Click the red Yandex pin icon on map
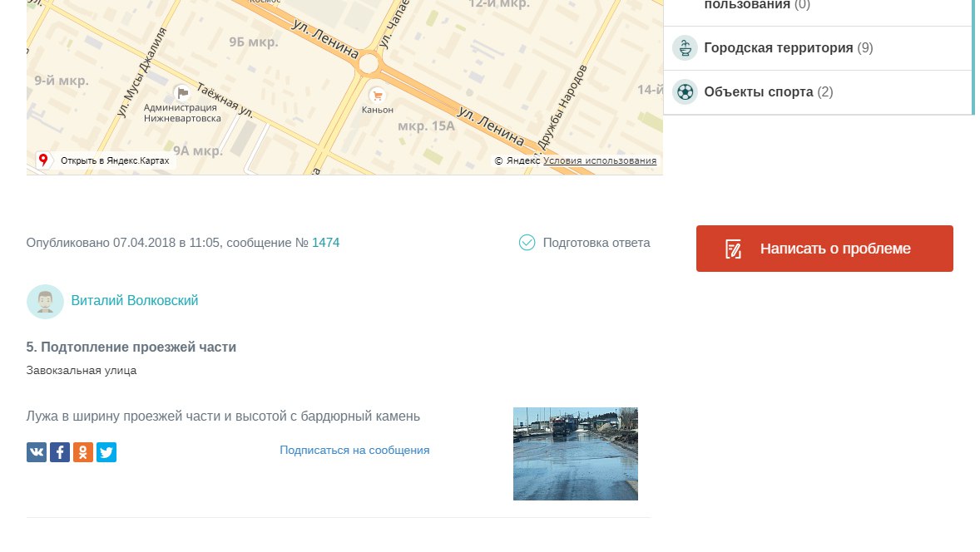This screenshot has width=980, height=552. click(43, 160)
